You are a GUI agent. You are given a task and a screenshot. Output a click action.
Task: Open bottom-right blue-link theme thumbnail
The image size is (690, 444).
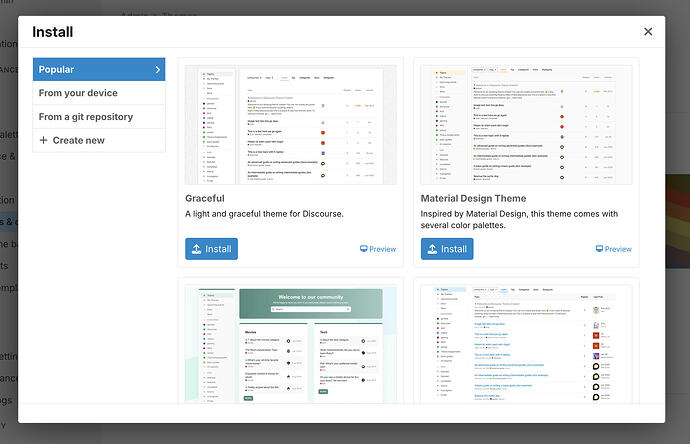pos(526,344)
